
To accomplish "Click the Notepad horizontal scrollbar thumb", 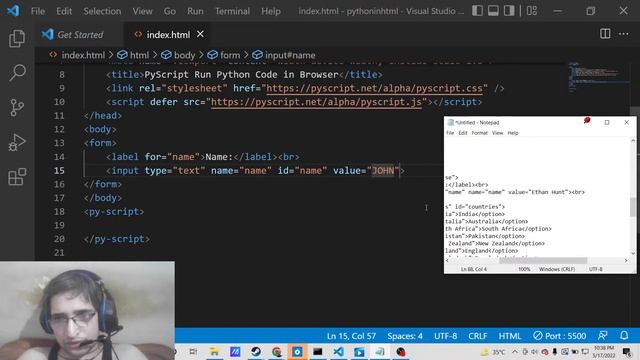I will tap(543, 260).
